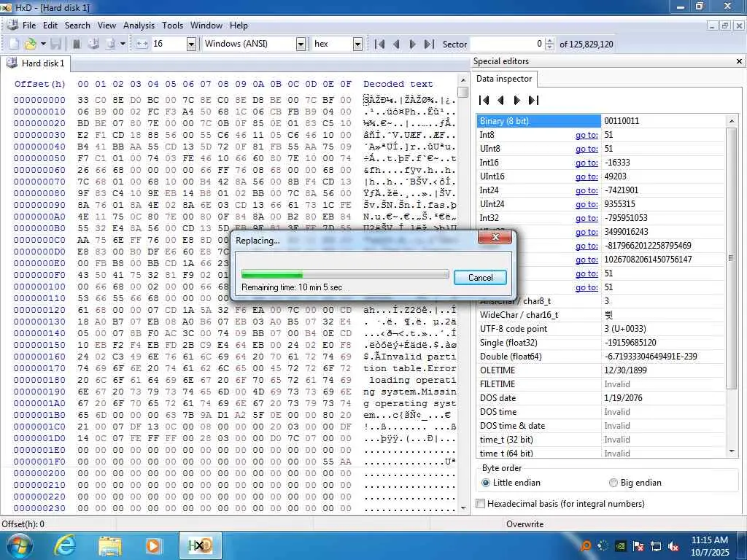Click the Sector number input field
This screenshot has height=560, width=747.
click(x=507, y=44)
